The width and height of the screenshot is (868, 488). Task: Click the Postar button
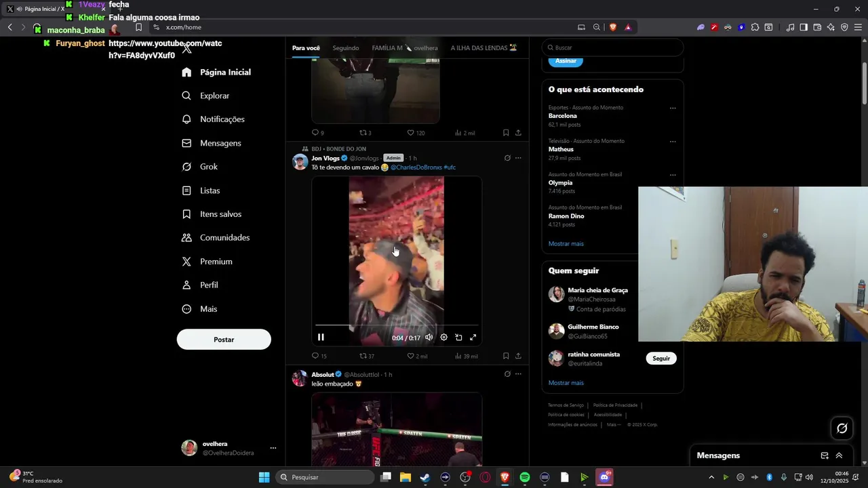tap(224, 340)
